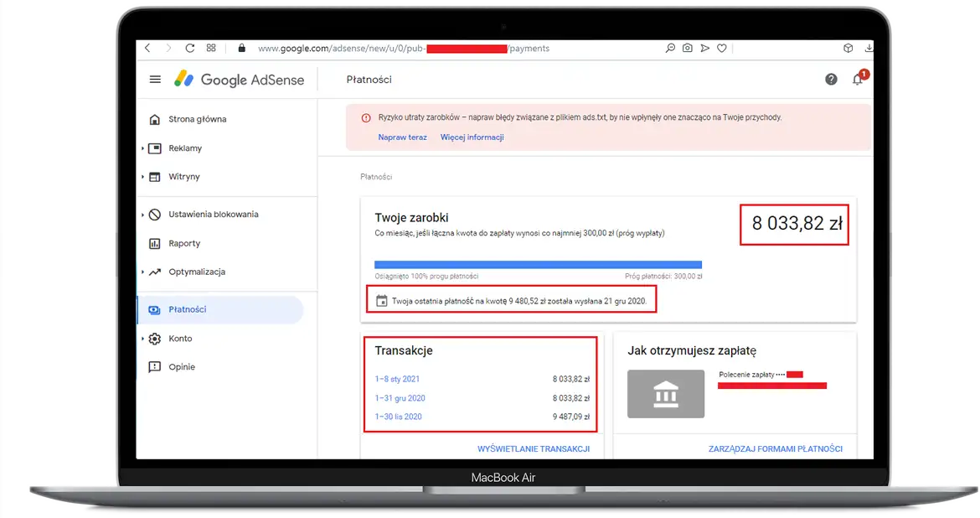
Task: Click ZARZĄDZAJ FORMAMI PŁATNOŚCI button
Action: [x=776, y=448]
